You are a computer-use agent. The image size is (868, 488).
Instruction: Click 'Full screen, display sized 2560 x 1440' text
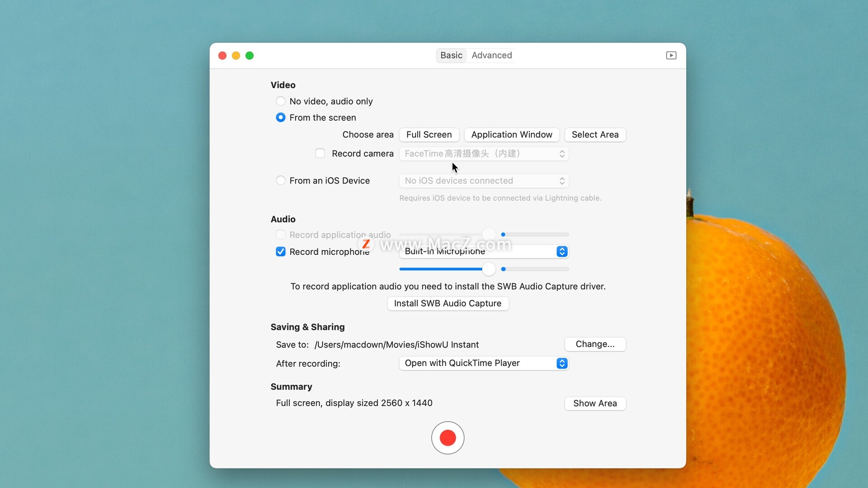(354, 403)
